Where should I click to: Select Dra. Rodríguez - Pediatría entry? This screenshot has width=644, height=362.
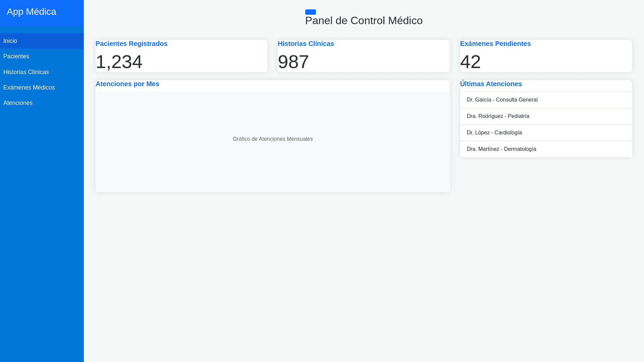click(x=498, y=116)
